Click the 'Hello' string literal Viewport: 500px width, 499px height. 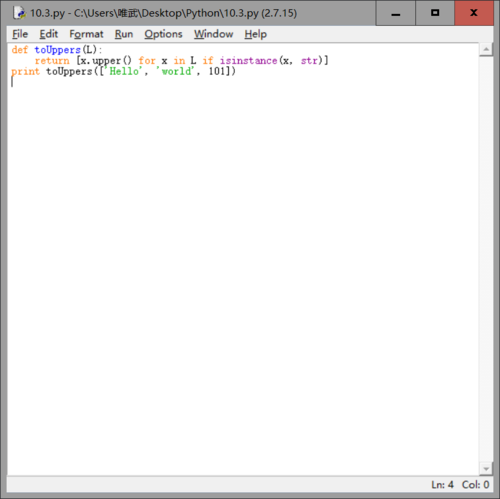tap(124, 71)
